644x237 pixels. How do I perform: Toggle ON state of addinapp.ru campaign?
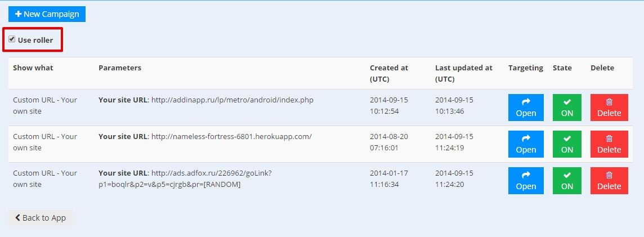point(567,108)
